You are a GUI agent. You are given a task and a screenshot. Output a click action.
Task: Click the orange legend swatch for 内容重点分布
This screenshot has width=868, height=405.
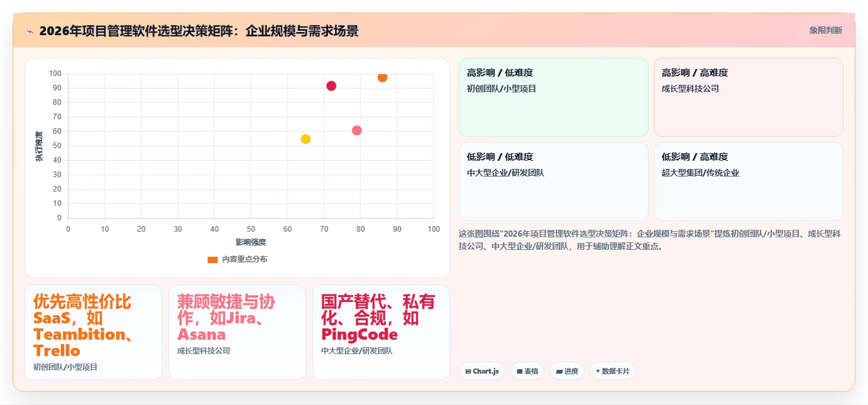[212, 259]
